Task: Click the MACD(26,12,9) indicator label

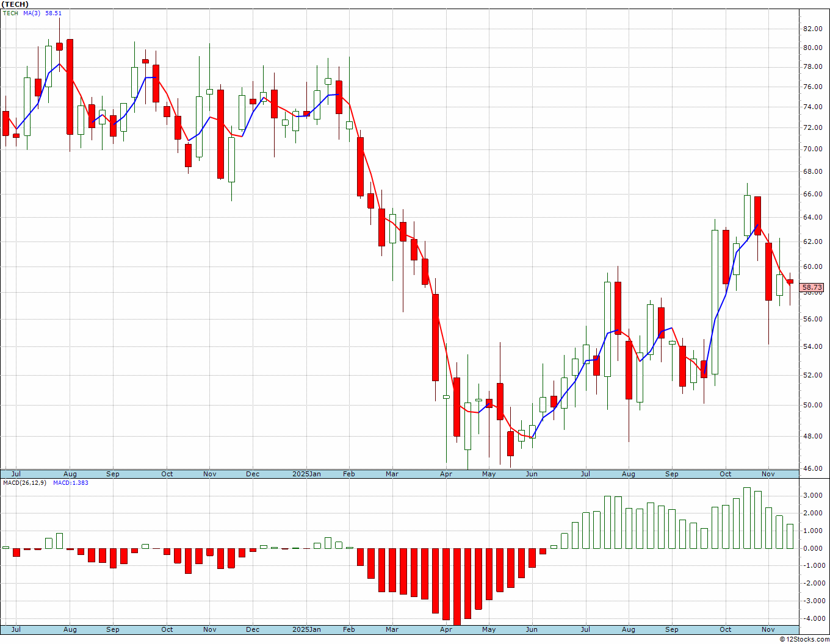Action: (24, 482)
